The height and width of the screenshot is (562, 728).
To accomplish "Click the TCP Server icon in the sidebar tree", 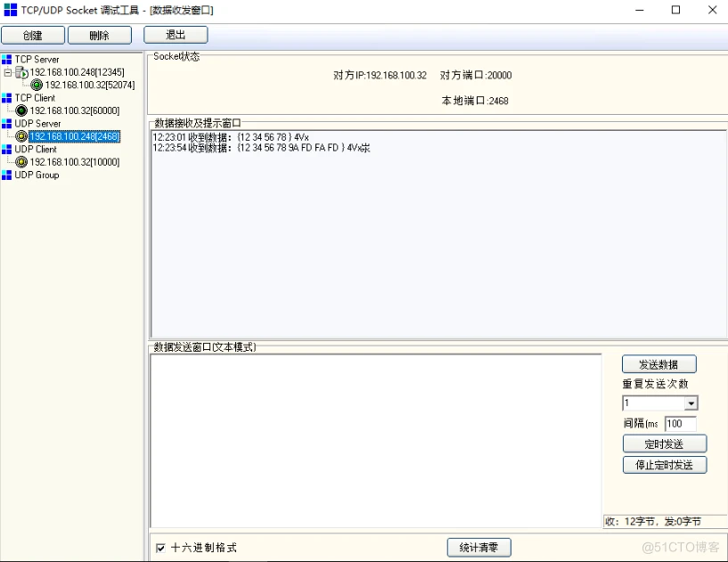I will pyautogui.click(x=7, y=59).
